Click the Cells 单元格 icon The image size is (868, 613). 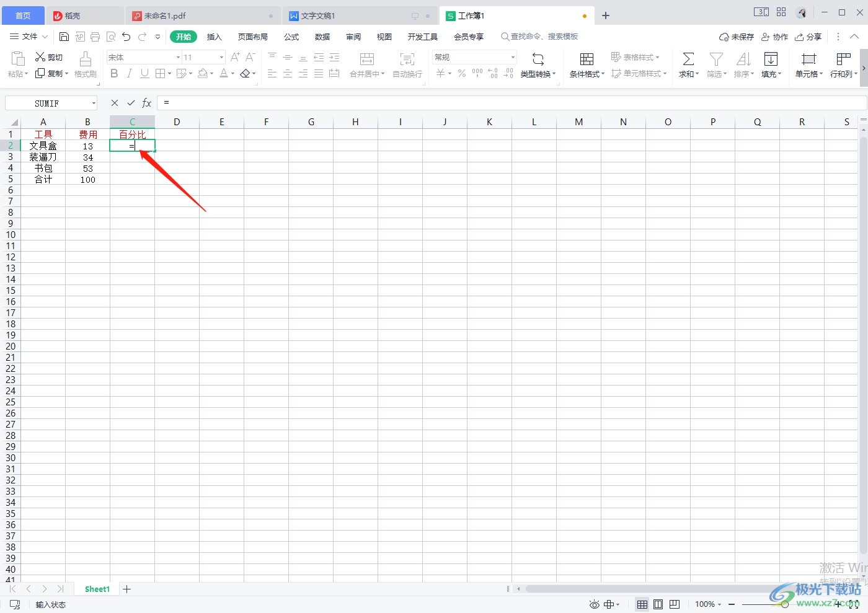click(808, 59)
